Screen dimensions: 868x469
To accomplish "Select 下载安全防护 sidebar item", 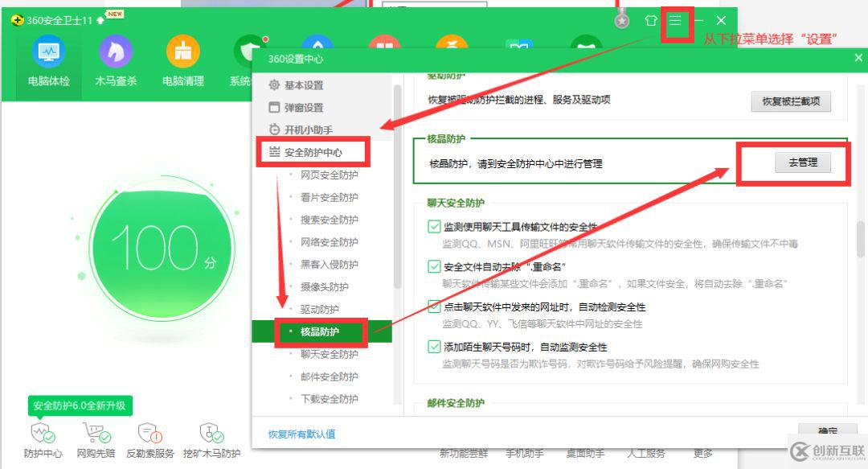I will point(329,398).
